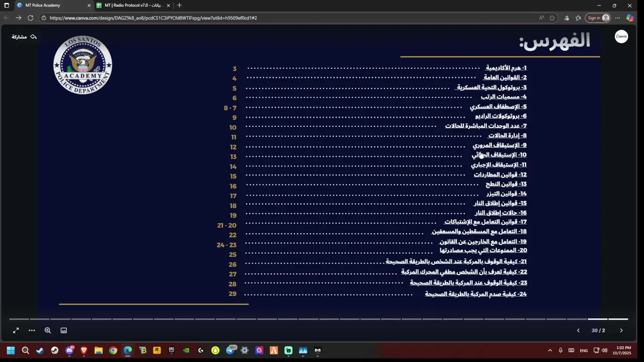
Task: Switch to the MT Radio Protocol v7.0 tab
Action: (x=133, y=5)
